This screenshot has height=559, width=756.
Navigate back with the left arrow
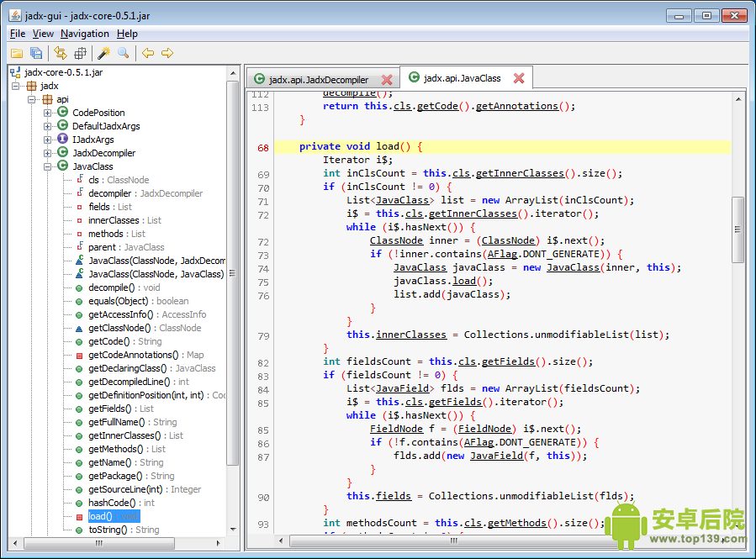point(148,53)
